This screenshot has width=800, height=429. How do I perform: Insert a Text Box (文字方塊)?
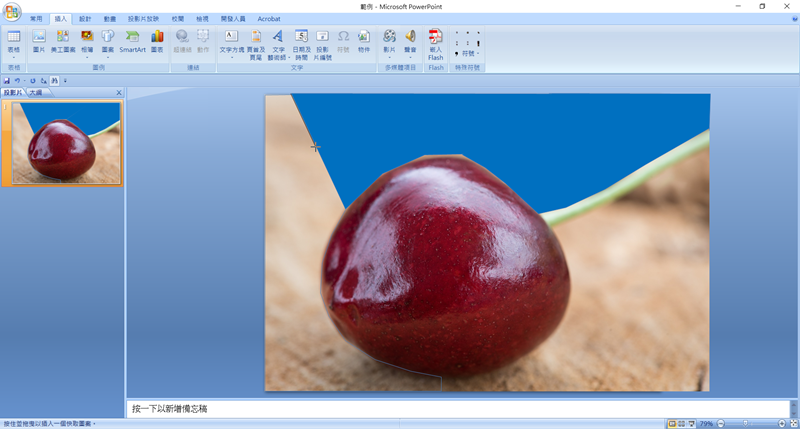[231, 41]
